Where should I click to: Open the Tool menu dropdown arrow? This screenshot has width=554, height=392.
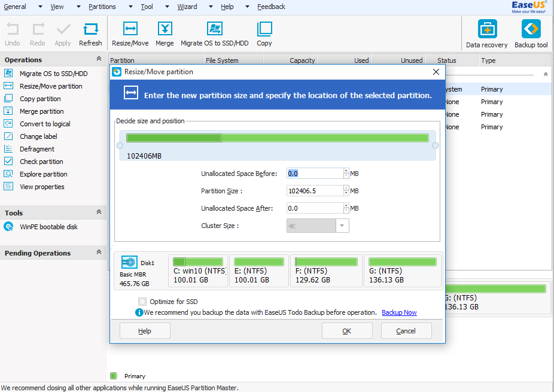tap(167, 7)
